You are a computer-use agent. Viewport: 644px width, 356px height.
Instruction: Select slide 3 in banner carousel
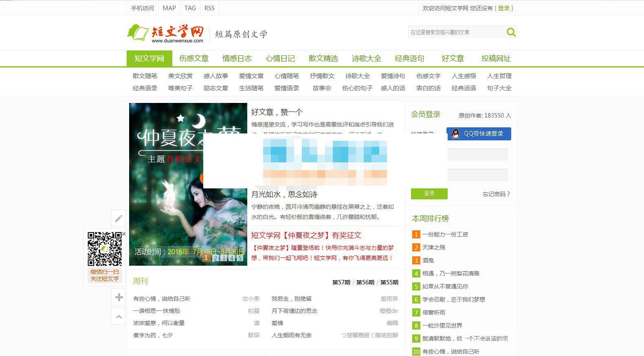223,258
